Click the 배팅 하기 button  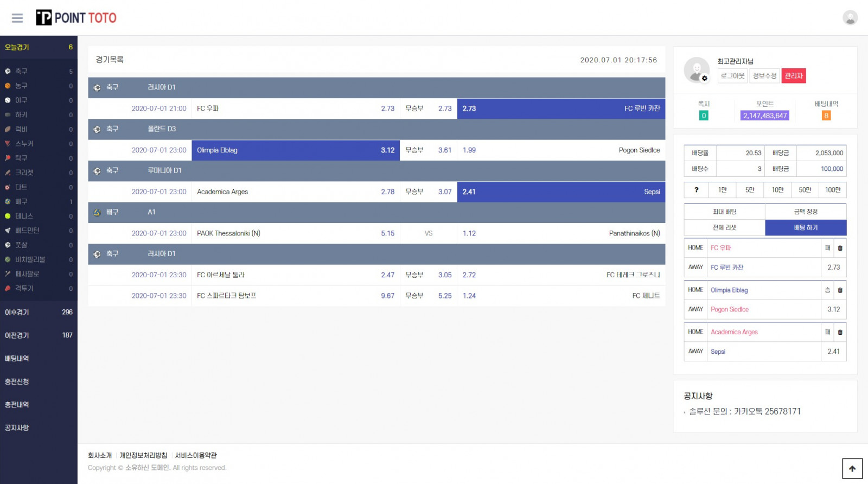click(x=805, y=228)
